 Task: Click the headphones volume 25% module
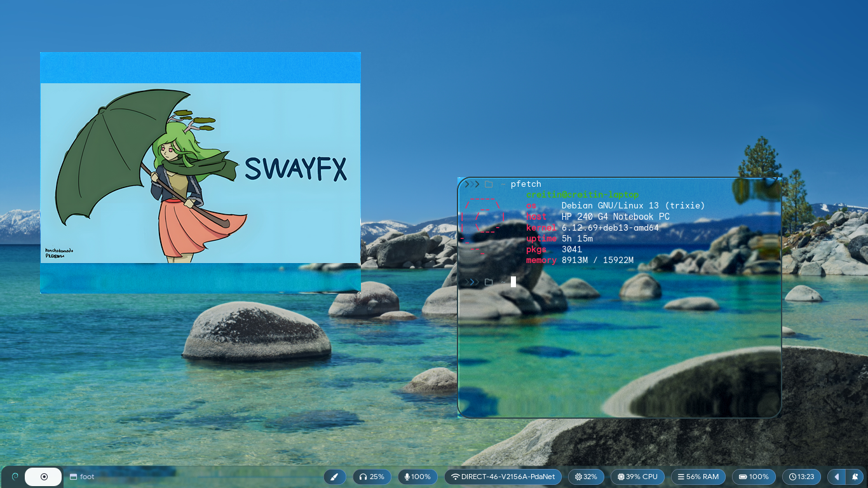(x=372, y=477)
